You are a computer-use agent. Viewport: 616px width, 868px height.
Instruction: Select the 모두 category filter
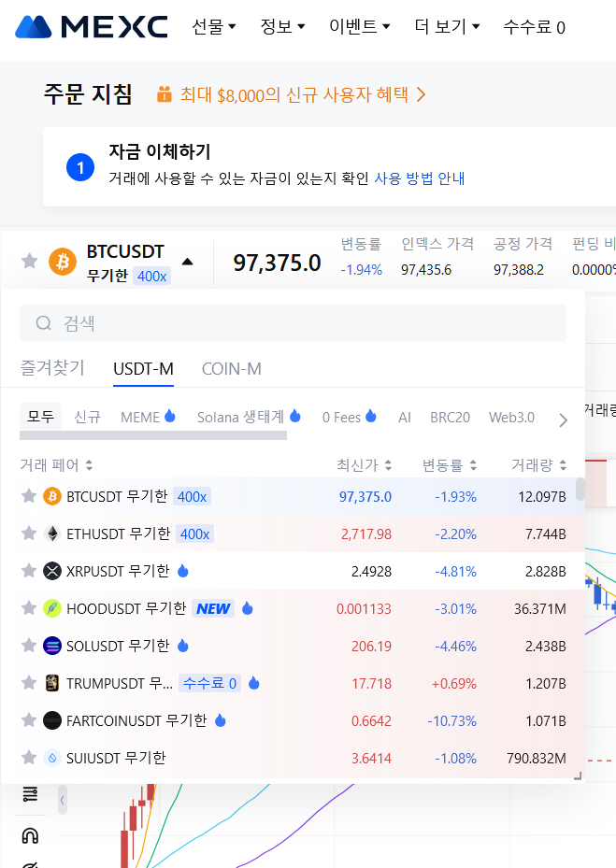pyautogui.click(x=40, y=417)
